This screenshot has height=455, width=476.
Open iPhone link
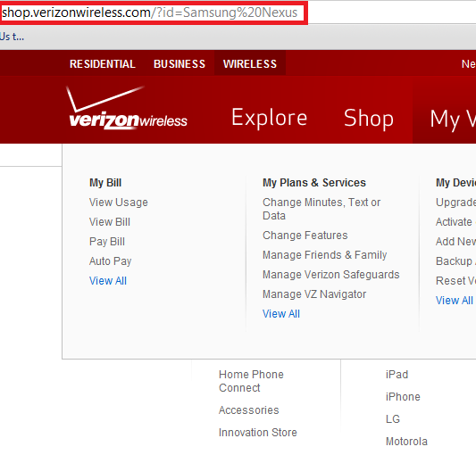click(x=403, y=397)
